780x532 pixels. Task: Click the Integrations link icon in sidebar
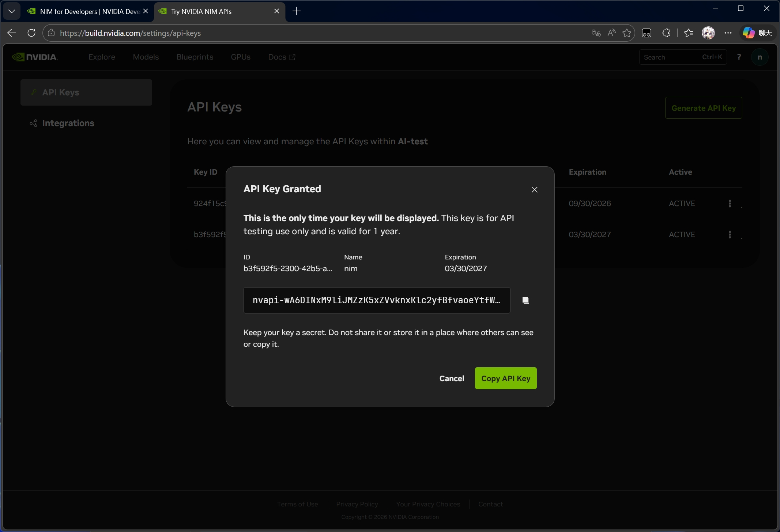click(33, 123)
